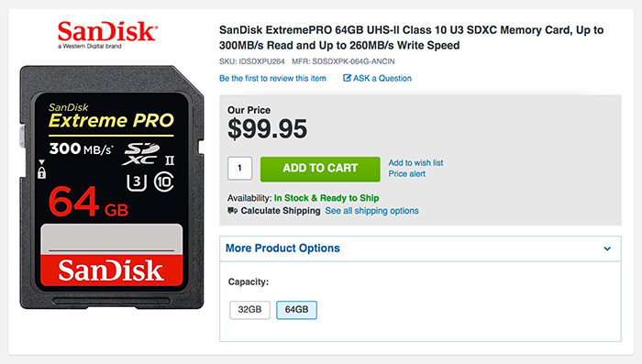
Task: Click the SanDisk brand logo
Action: point(107,35)
